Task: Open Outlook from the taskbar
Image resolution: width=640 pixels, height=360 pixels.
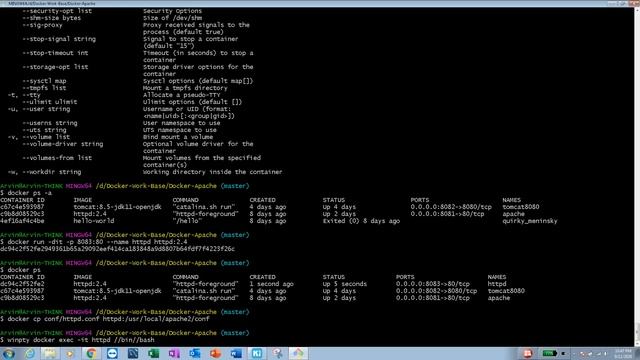Action: (195, 353)
